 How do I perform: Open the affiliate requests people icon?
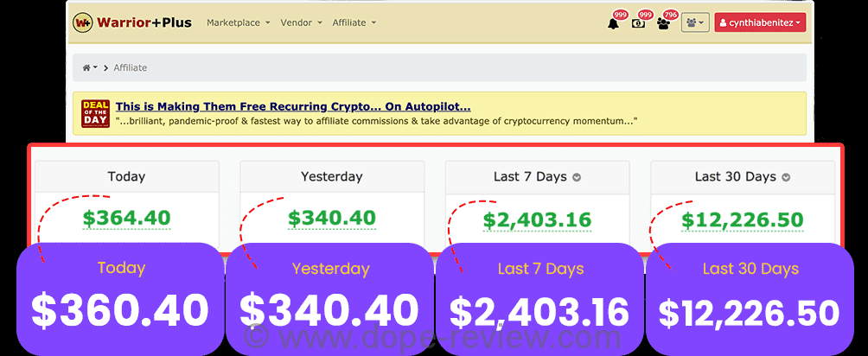pyautogui.click(x=663, y=23)
